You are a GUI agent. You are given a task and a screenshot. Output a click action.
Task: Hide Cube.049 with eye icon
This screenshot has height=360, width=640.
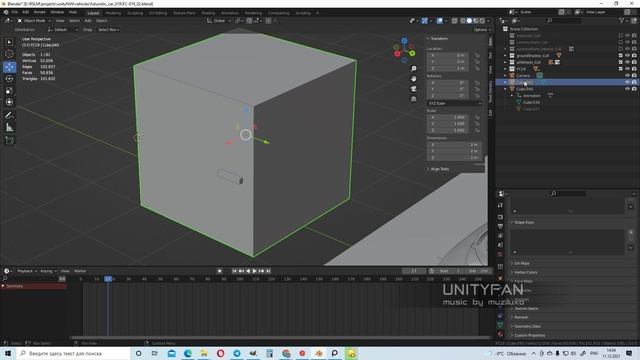pos(627,89)
